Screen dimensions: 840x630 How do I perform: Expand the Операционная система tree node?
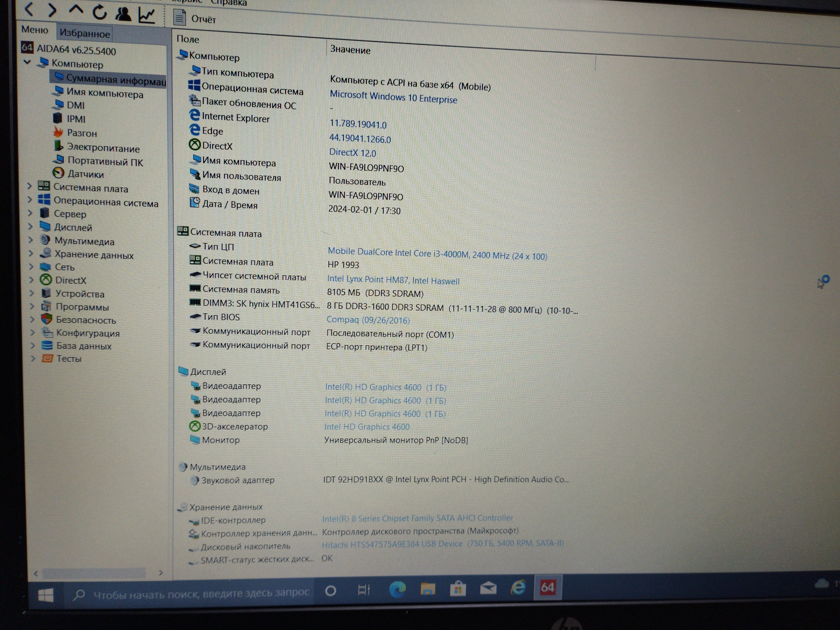point(30,200)
